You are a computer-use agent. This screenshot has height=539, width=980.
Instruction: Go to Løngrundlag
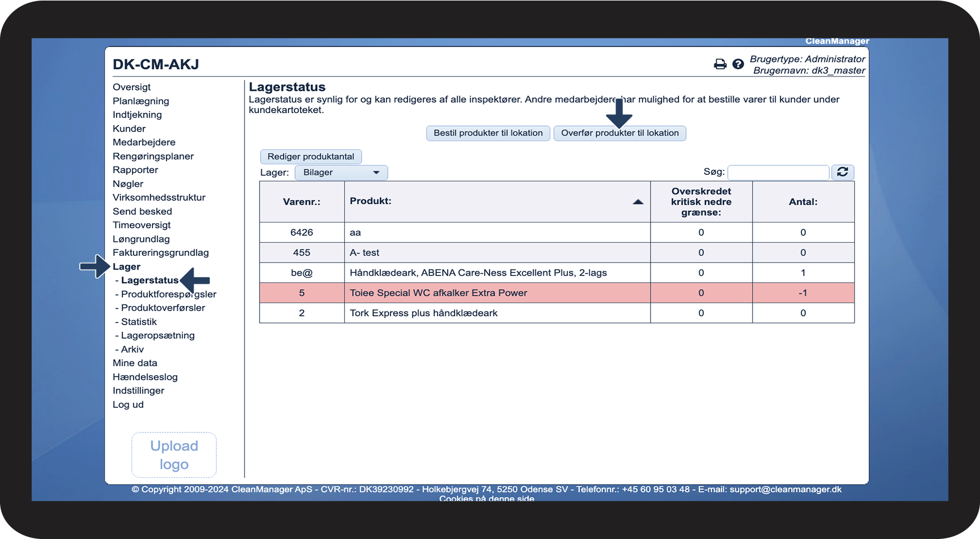coord(141,239)
